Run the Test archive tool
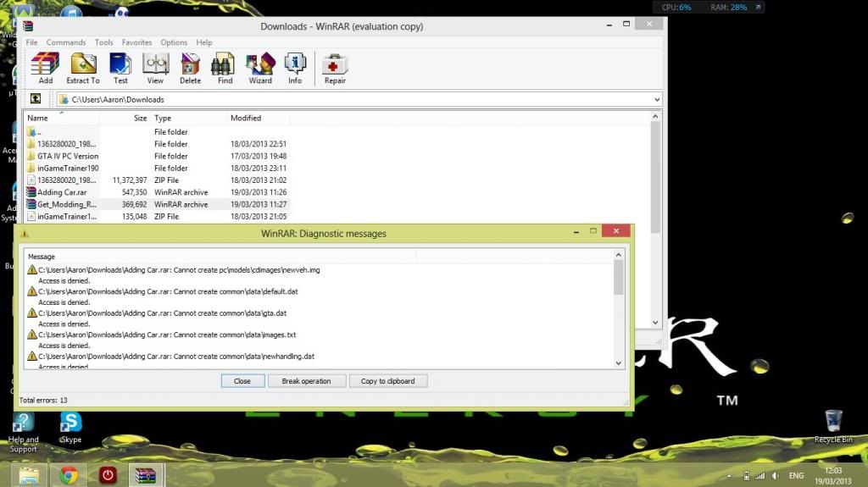The image size is (868, 487). tap(120, 68)
